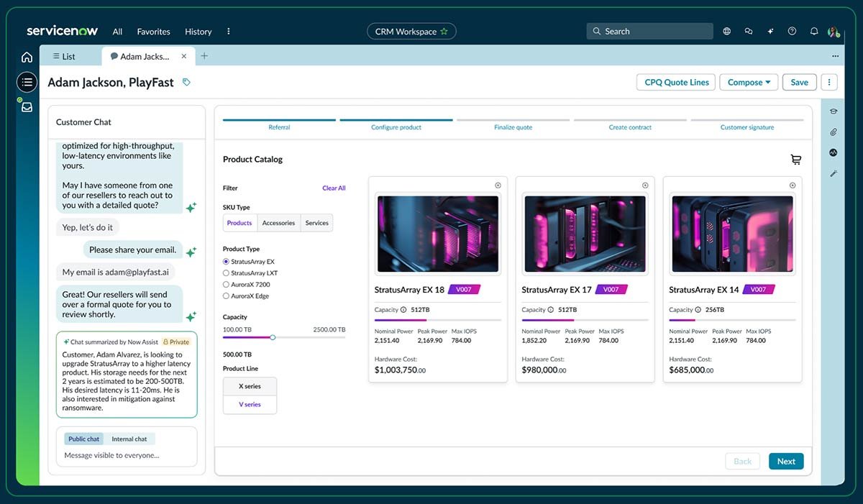Viewport: 863px width, 504px height.
Task: Click the notifications bell icon
Action: point(814,32)
